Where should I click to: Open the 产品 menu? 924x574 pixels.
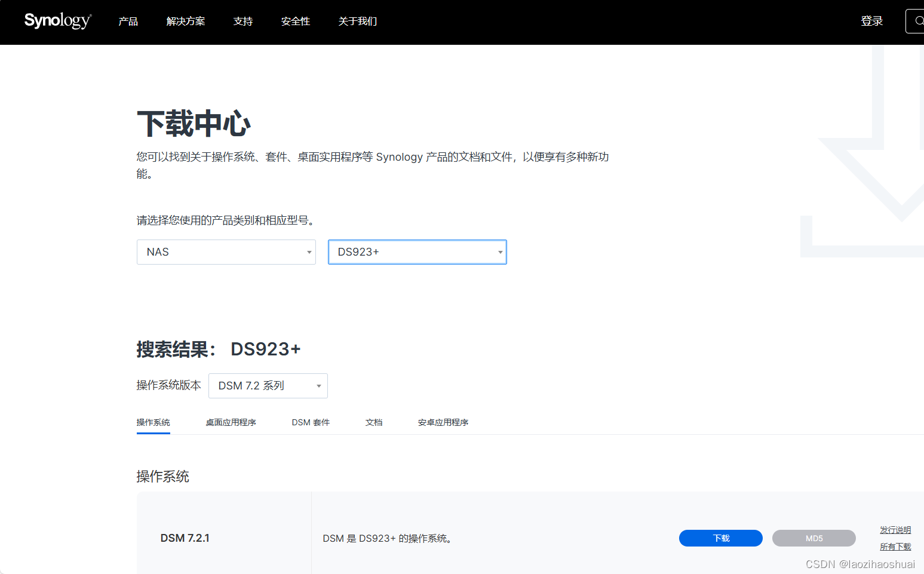[128, 22]
